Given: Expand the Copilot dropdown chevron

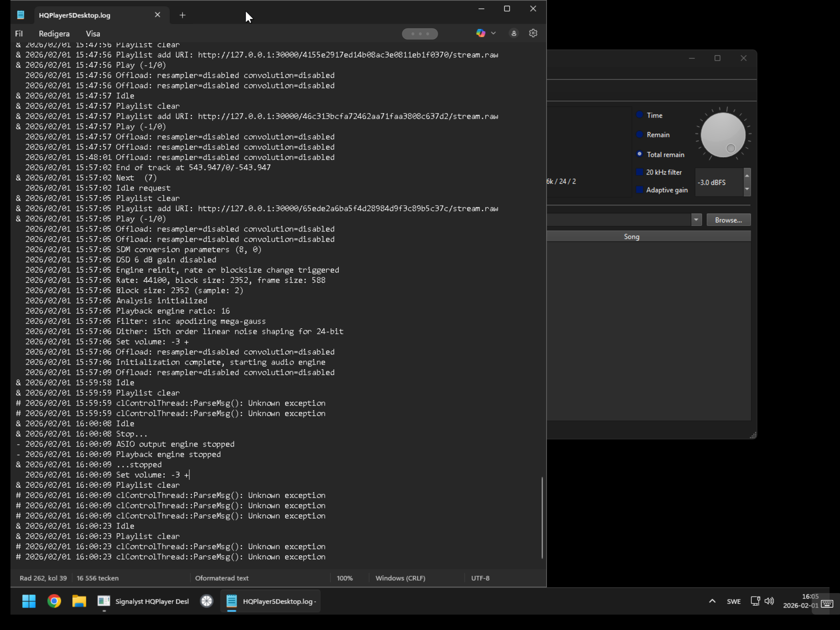Looking at the screenshot, I should coord(493,34).
